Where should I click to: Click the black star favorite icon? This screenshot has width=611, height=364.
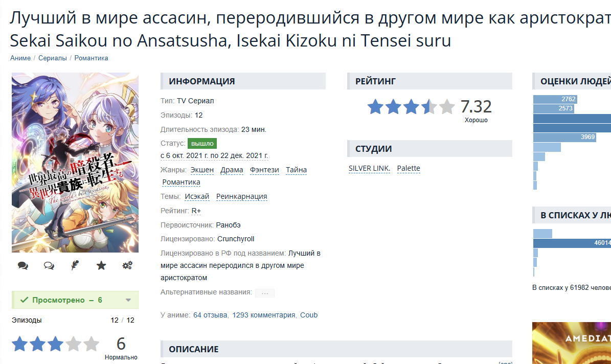coord(101,265)
